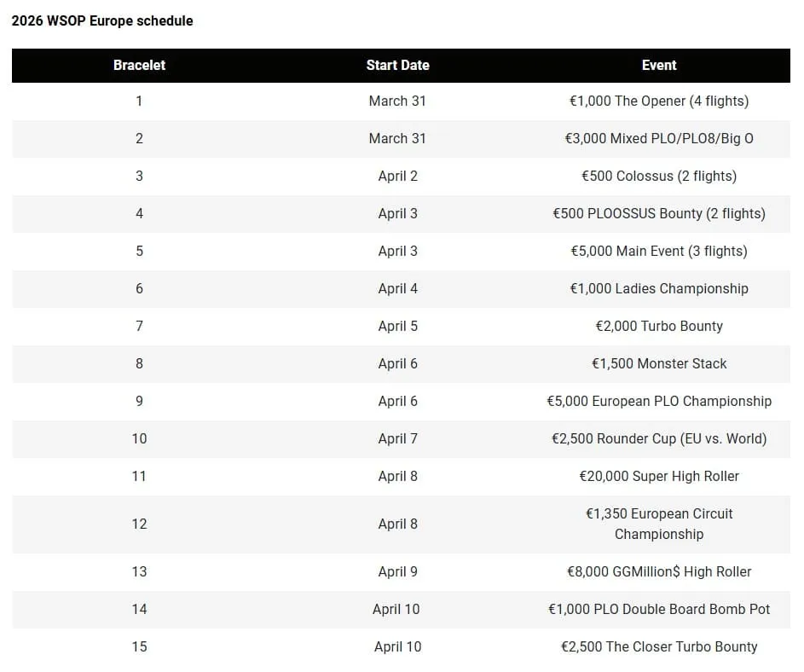Screen dimensions: 804x672
Task: Select the €2,500 Rounder Cup event
Action: click(658, 438)
